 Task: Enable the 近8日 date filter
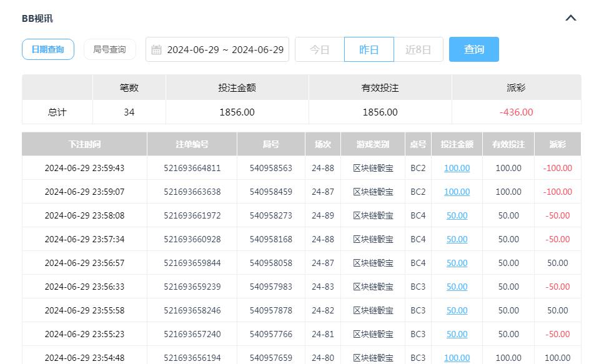tap(418, 49)
